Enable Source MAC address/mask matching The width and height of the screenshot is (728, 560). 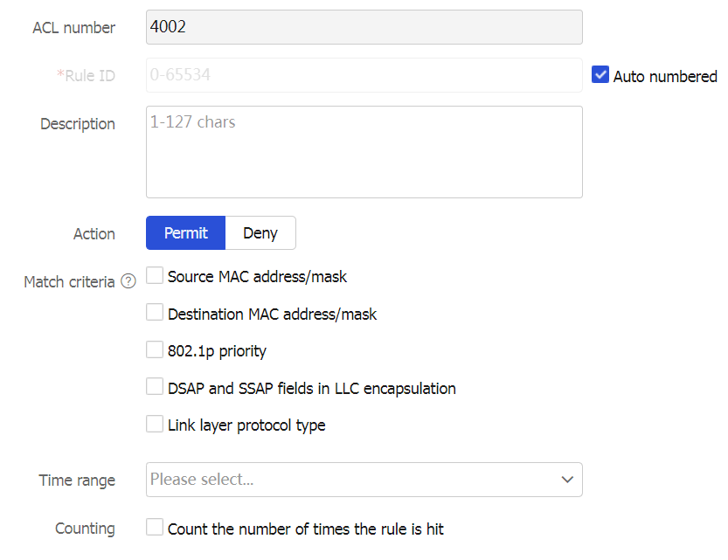click(155, 276)
